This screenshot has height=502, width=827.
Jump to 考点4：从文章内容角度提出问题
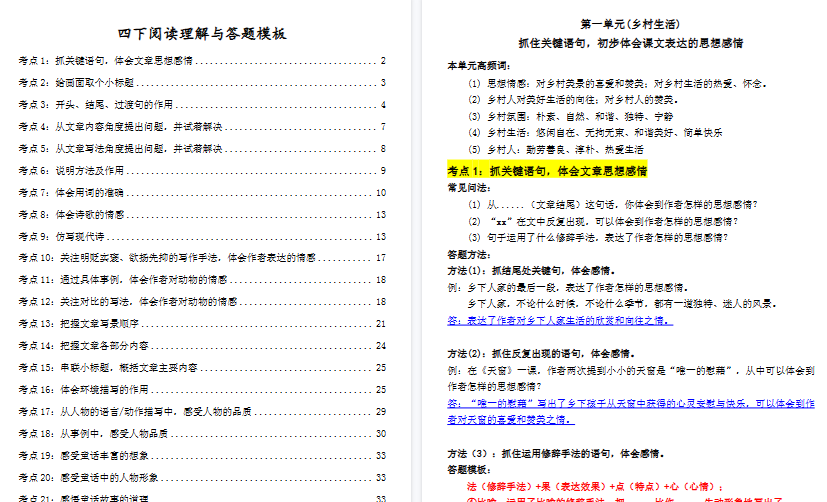(x=202, y=127)
